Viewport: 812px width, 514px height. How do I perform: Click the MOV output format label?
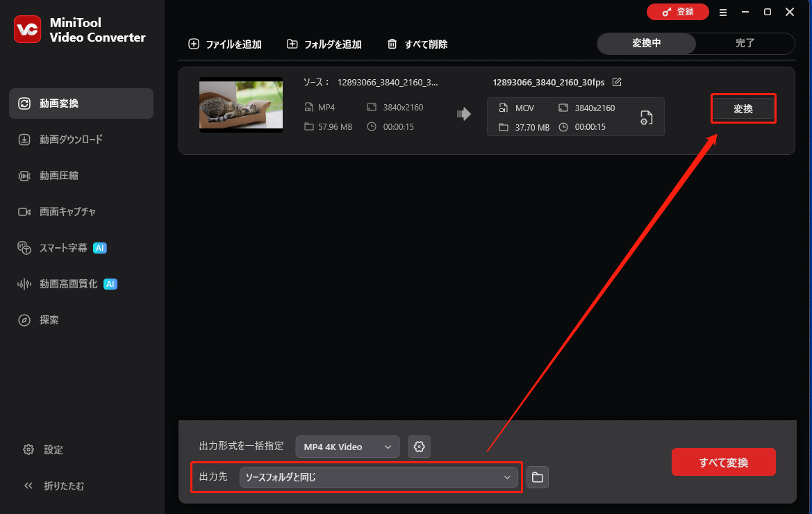pyautogui.click(x=524, y=108)
